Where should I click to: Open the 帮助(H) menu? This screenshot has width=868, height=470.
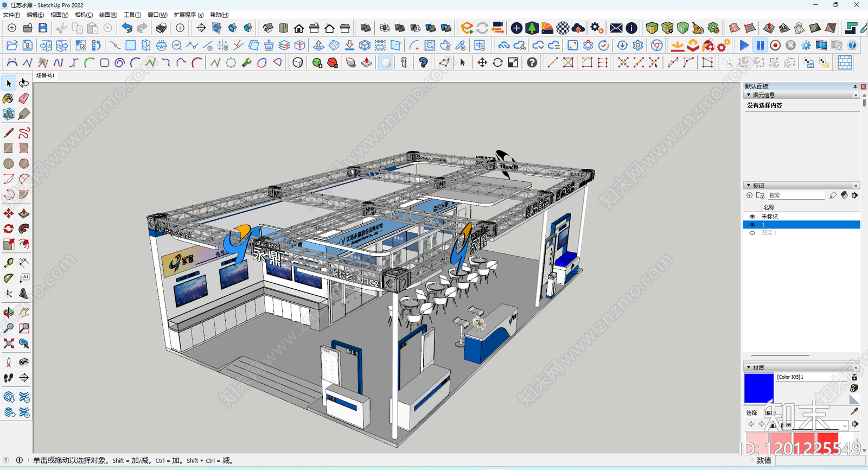pyautogui.click(x=219, y=15)
